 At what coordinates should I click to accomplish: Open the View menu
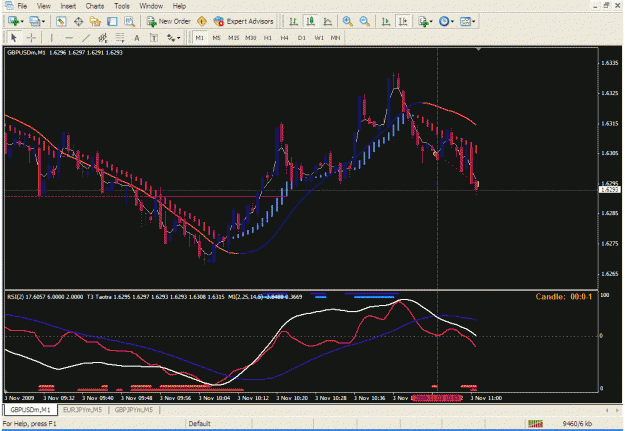click(43, 6)
